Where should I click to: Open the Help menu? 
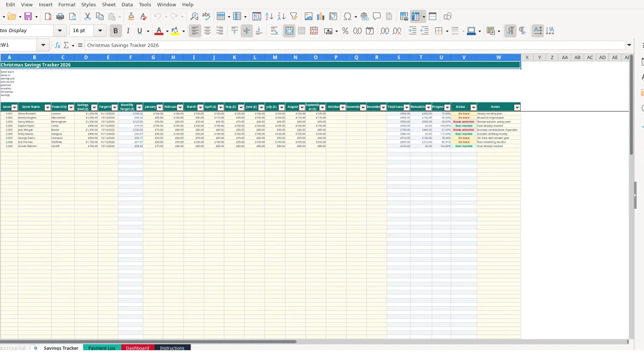188,4
